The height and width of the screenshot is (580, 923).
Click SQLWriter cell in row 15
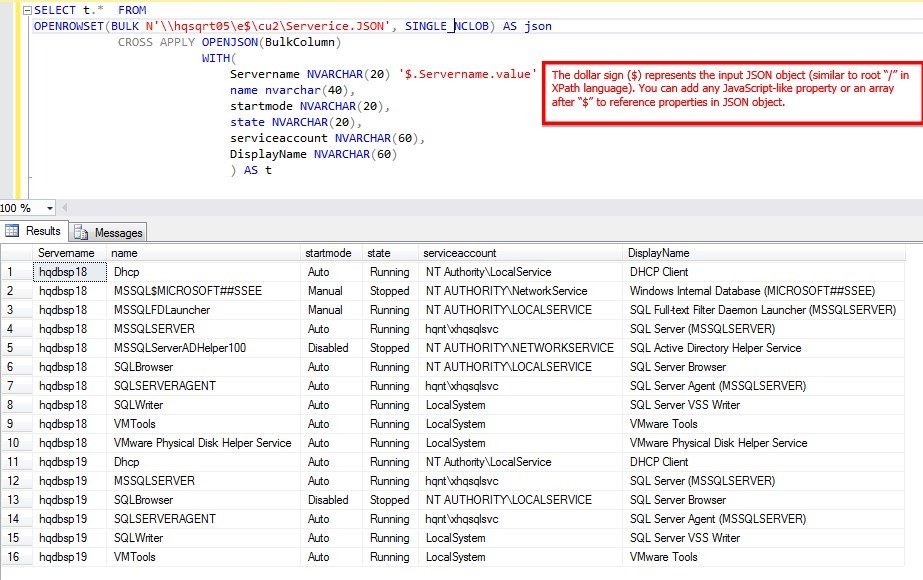[x=203, y=538]
